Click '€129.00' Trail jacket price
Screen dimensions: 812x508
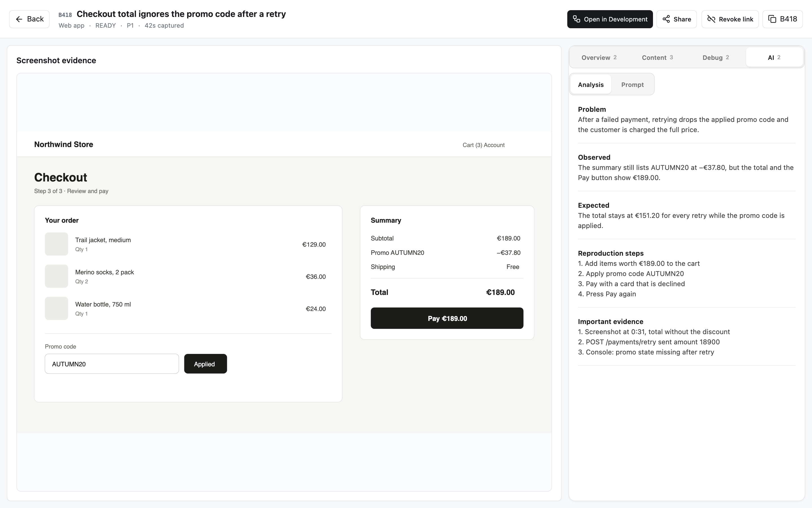314,245
